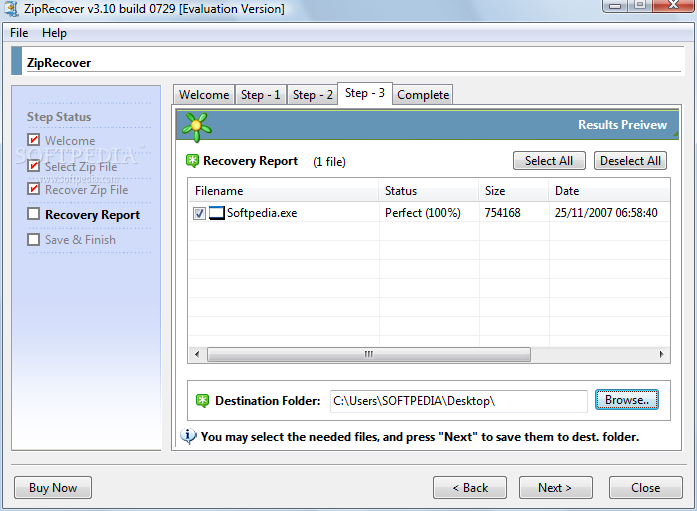Click the Buy Now button
Screen dimensions: 697x511
click(53, 487)
